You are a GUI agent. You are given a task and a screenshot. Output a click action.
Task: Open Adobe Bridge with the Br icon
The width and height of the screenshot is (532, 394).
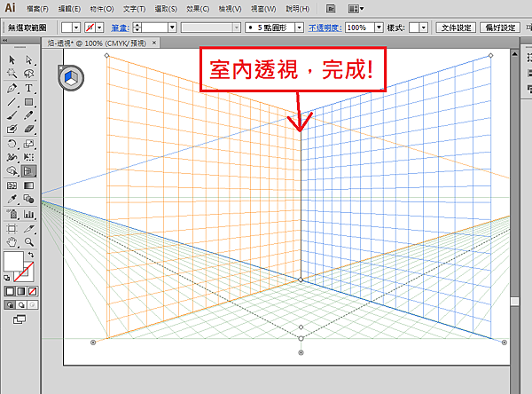331,8
